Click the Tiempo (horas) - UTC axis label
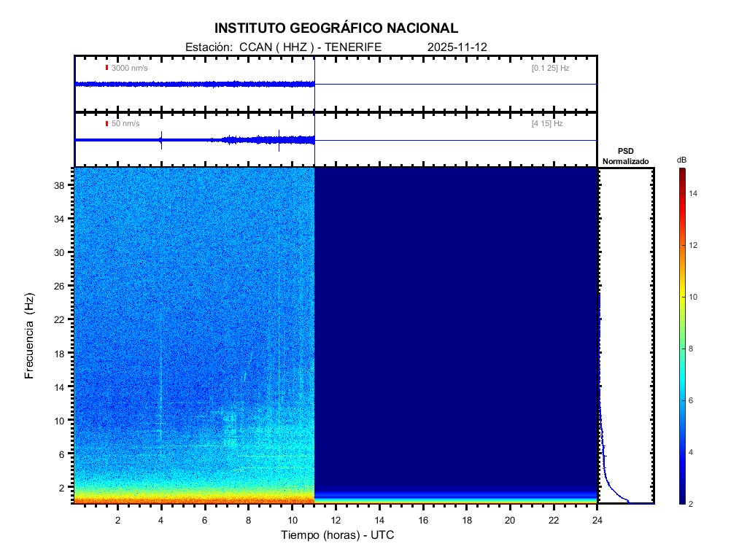Image resolution: width=747 pixels, height=560 pixels. tap(338, 535)
